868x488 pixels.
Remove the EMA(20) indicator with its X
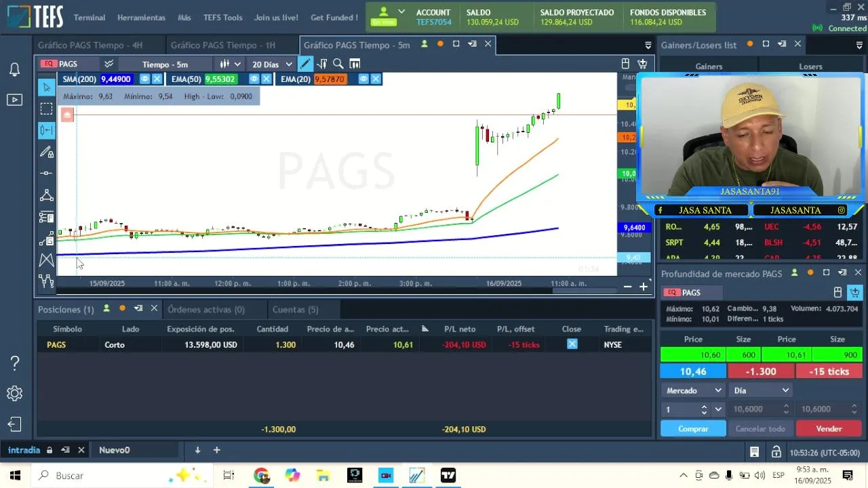pos(376,79)
